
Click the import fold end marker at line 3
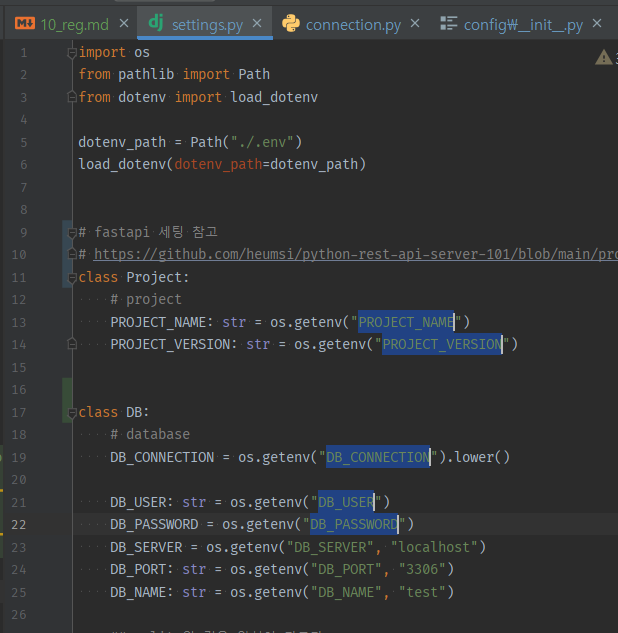click(72, 97)
